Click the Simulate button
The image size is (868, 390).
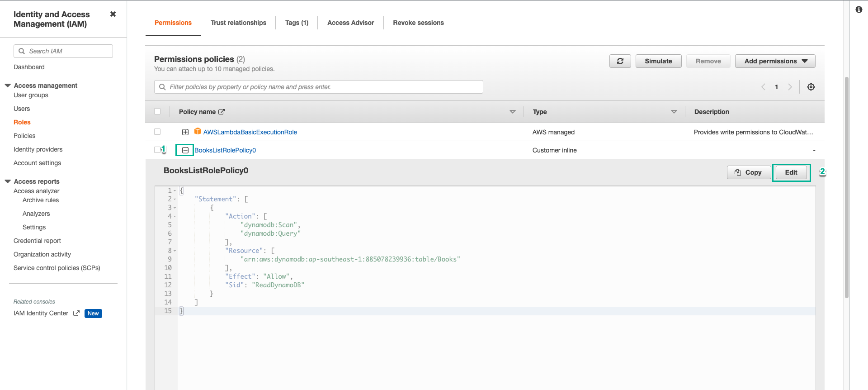click(658, 61)
